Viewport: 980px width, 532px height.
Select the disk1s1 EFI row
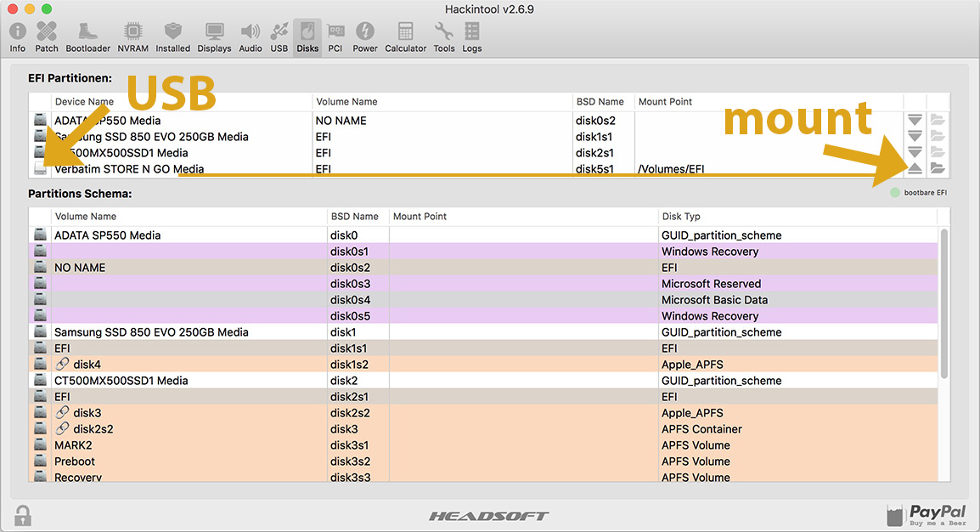483,348
